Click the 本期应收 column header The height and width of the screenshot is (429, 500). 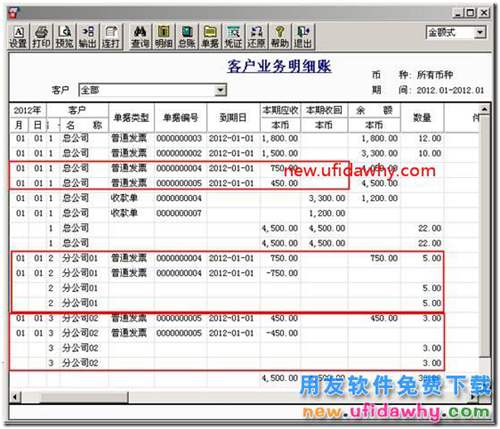pyautogui.click(x=280, y=110)
